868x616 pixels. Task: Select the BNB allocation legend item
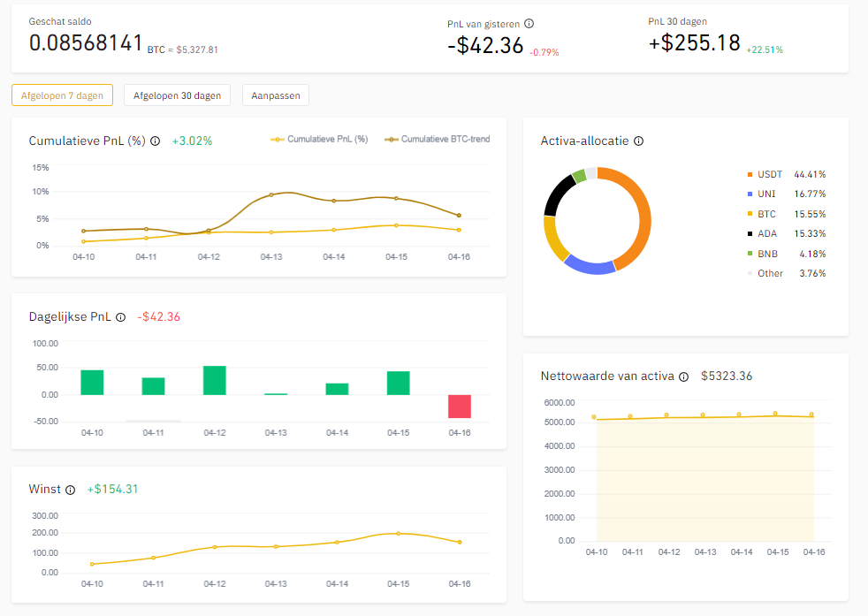click(x=765, y=254)
